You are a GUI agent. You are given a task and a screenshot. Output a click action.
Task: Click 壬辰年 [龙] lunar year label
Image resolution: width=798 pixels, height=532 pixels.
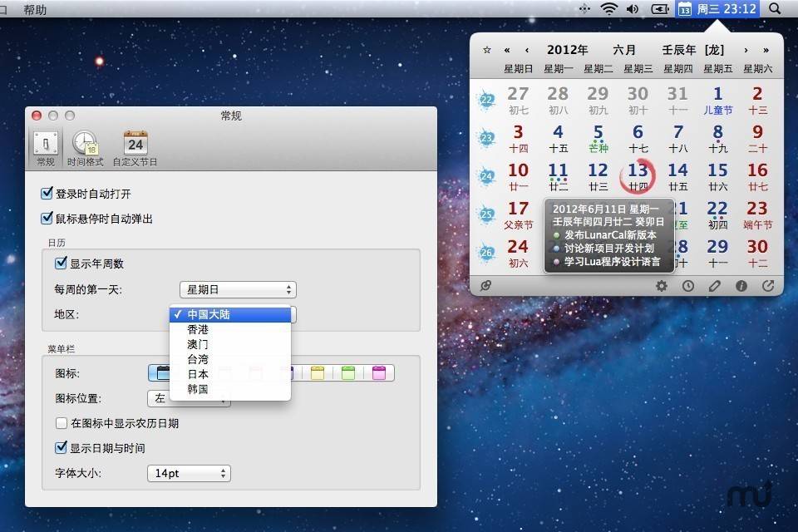pos(692,50)
